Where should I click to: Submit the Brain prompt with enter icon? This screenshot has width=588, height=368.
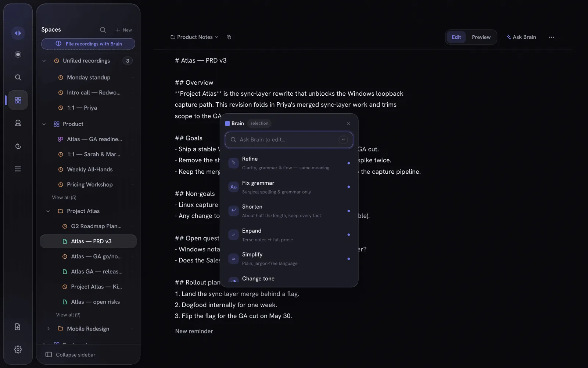click(x=343, y=140)
